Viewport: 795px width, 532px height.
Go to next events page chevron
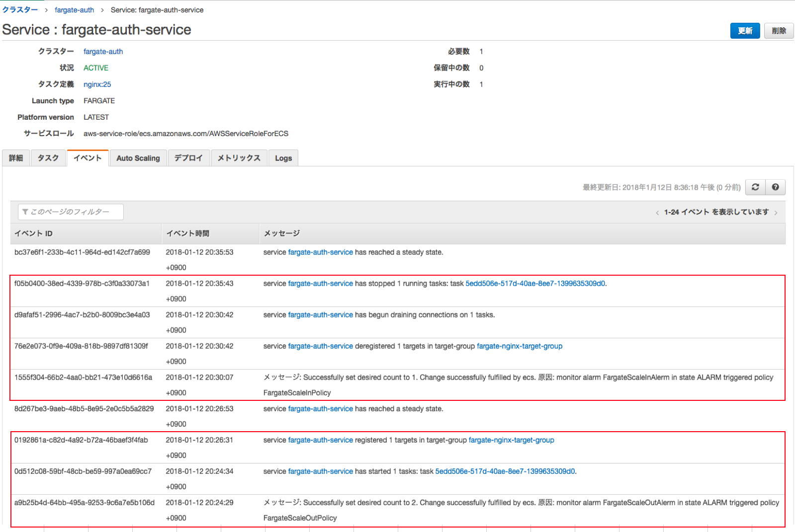pyautogui.click(x=776, y=213)
